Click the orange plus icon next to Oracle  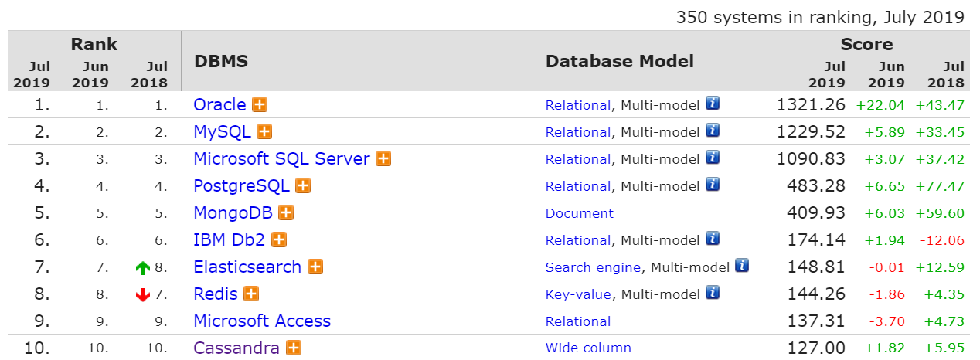click(260, 104)
